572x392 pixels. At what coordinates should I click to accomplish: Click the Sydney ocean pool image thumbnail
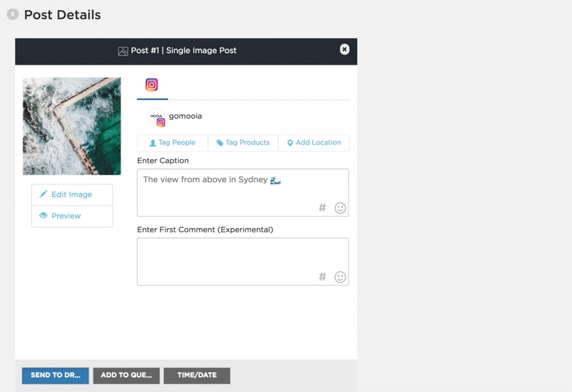pyautogui.click(x=72, y=126)
